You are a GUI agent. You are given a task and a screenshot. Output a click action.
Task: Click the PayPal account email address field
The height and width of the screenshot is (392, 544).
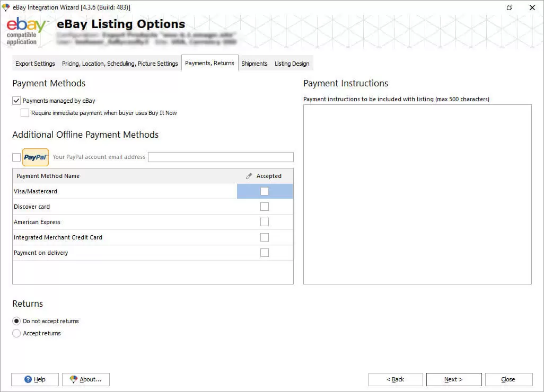(221, 157)
